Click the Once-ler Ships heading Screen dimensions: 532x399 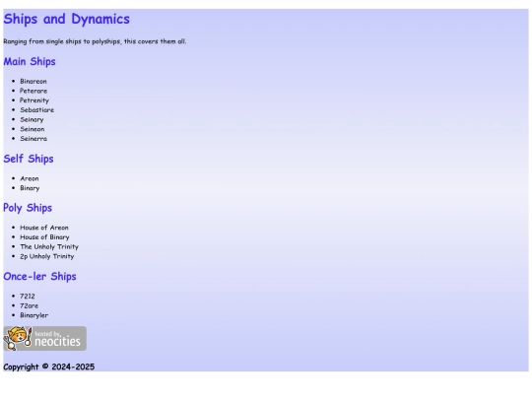[39, 277]
